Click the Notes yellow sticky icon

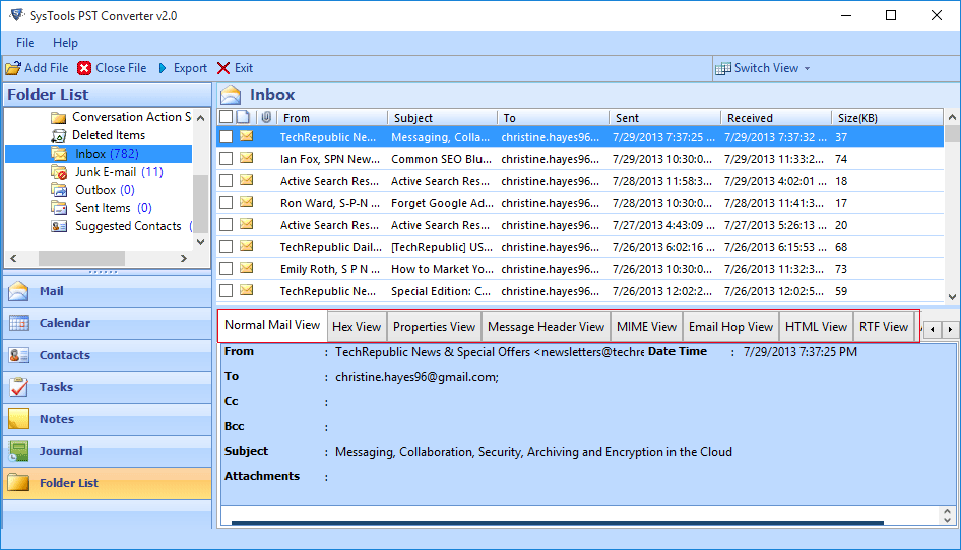(x=18, y=419)
